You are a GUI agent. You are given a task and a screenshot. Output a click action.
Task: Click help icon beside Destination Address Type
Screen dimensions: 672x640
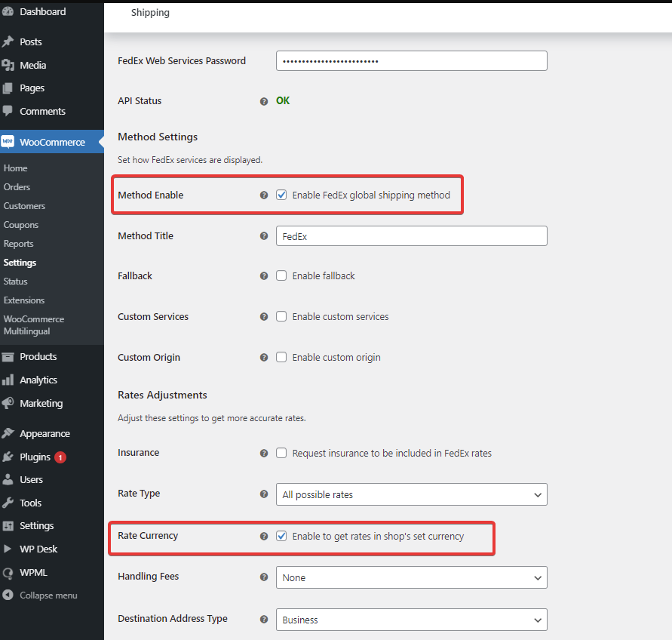click(x=264, y=619)
